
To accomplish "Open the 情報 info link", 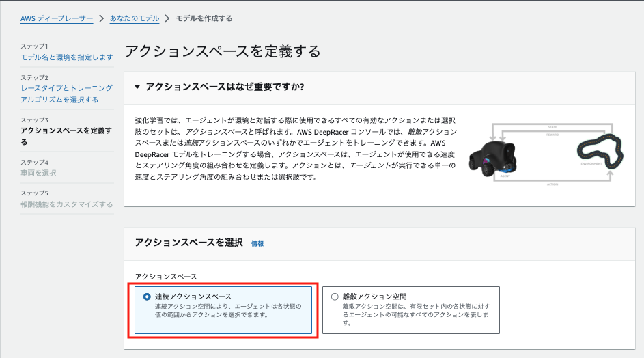I will pyautogui.click(x=257, y=244).
